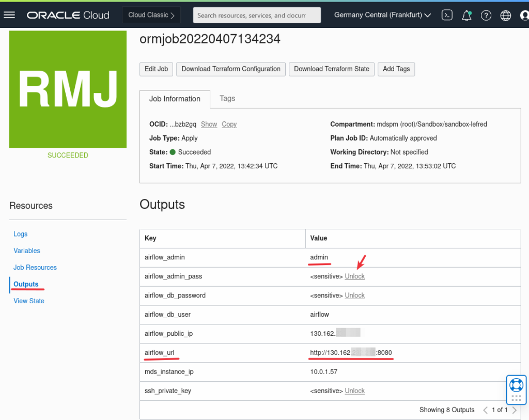Unlock the airflow_admin_pass value

click(354, 276)
